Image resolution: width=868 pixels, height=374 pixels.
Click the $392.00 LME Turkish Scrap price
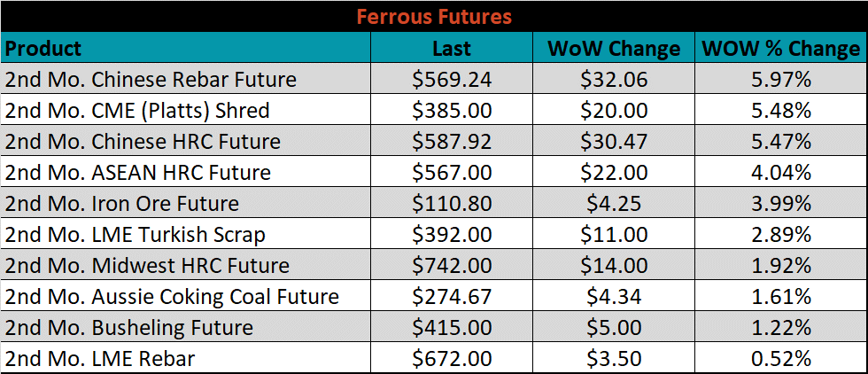tap(452, 234)
